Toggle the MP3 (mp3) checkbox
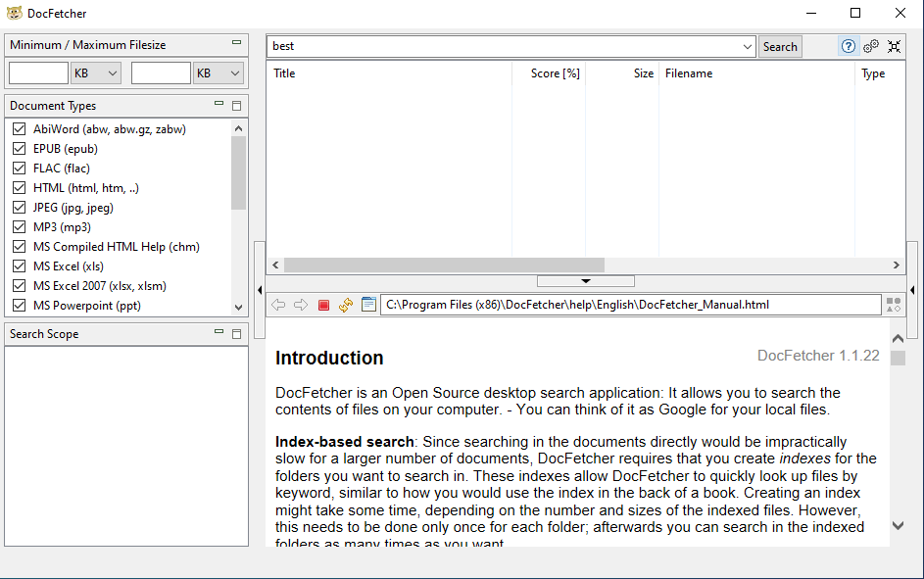Viewport: 924px width, 579px height. (x=19, y=227)
